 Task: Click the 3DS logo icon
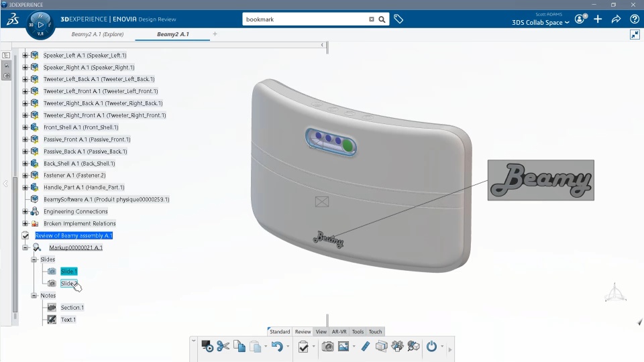coord(13,19)
